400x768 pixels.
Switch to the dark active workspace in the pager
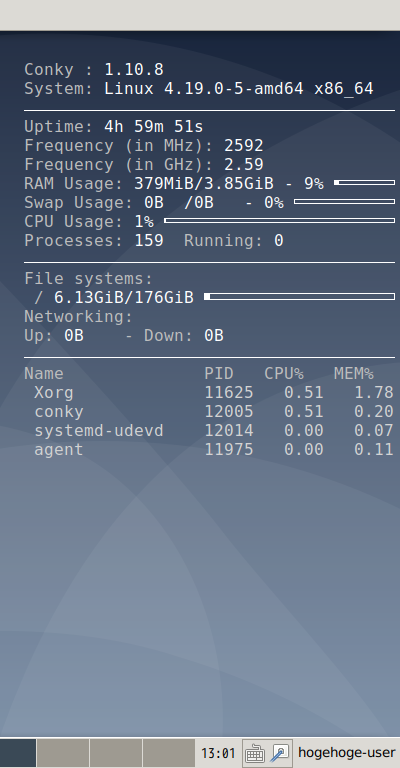tap(18, 753)
